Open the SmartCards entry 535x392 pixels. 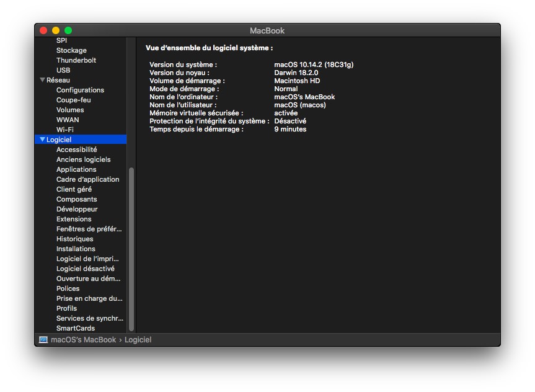(76, 327)
